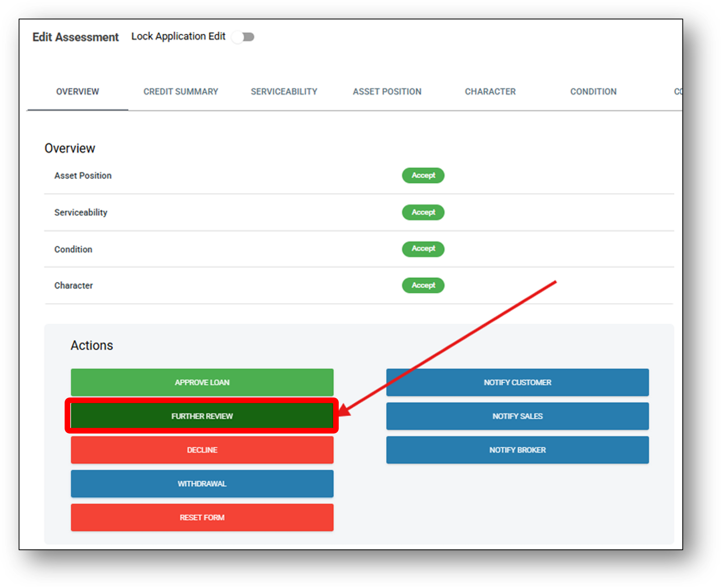
Task: Go to the Asset Position tab
Action: click(x=387, y=91)
